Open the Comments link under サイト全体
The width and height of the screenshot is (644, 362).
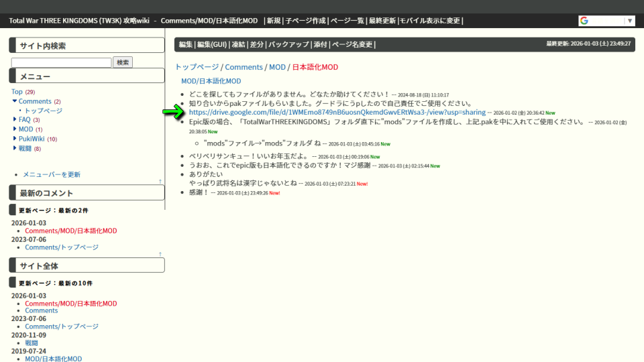42,310
